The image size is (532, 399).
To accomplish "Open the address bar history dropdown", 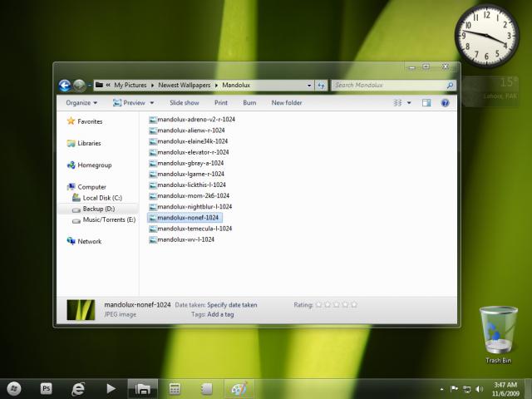I will [x=309, y=85].
